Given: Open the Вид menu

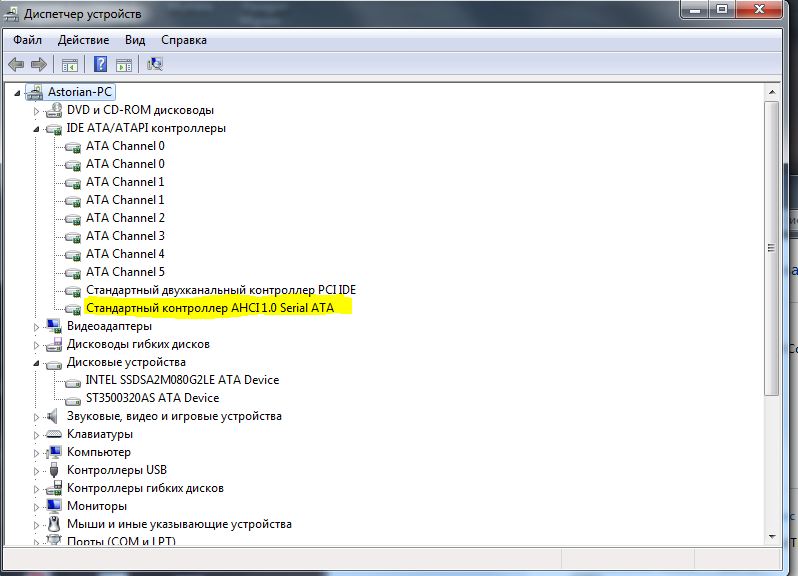Looking at the screenshot, I should [x=135, y=40].
